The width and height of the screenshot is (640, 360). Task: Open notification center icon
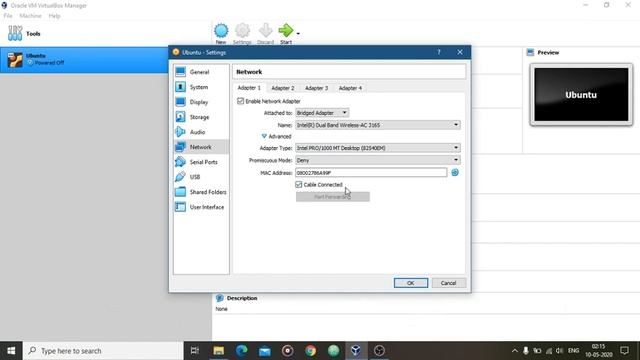pyautogui.click(x=624, y=351)
